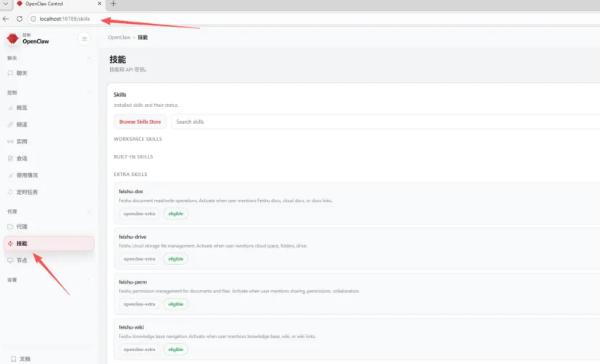Screen dimensions: 600x364
Task: Click eligible badge on feishu-doc
Action: (175, 213)
